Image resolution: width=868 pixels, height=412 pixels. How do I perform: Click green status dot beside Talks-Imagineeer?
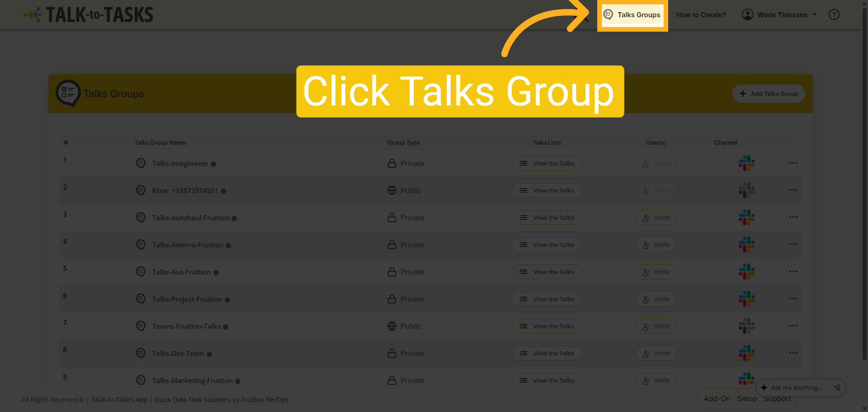point(213,164)
